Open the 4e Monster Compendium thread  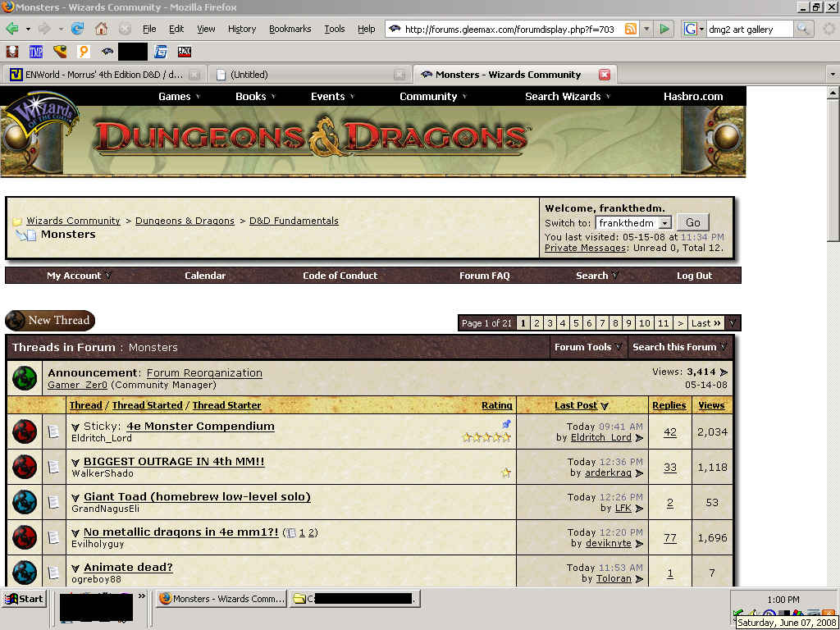point(200,427)
